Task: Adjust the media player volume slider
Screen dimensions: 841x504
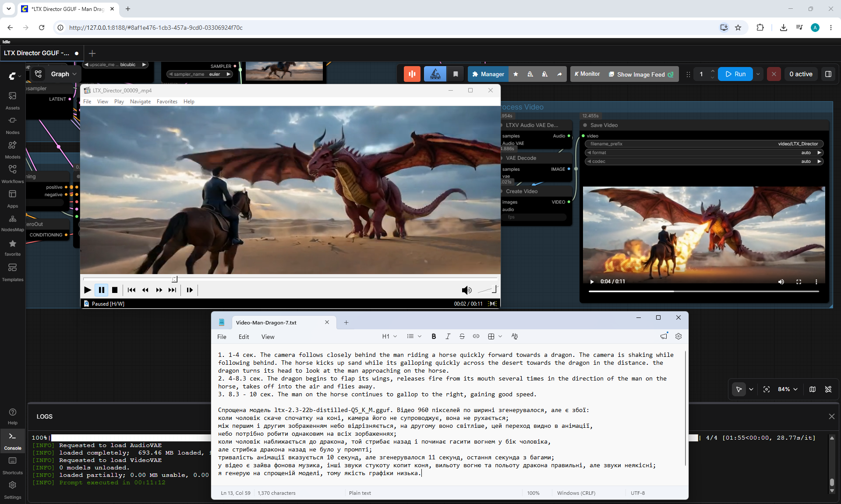Action: 487,290
